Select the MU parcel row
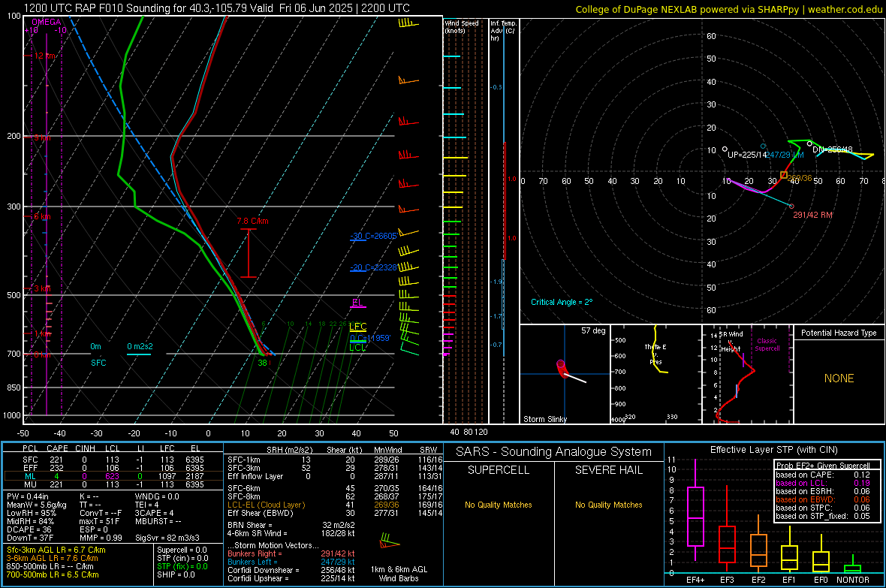This screenshot has height=588, width=886. click(113, 484)
